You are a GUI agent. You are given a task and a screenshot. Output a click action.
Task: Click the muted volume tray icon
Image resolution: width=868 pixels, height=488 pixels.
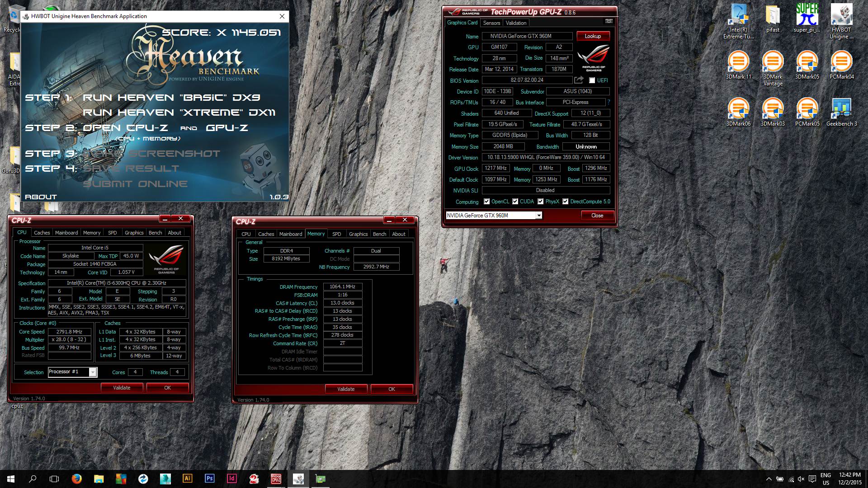801,479
